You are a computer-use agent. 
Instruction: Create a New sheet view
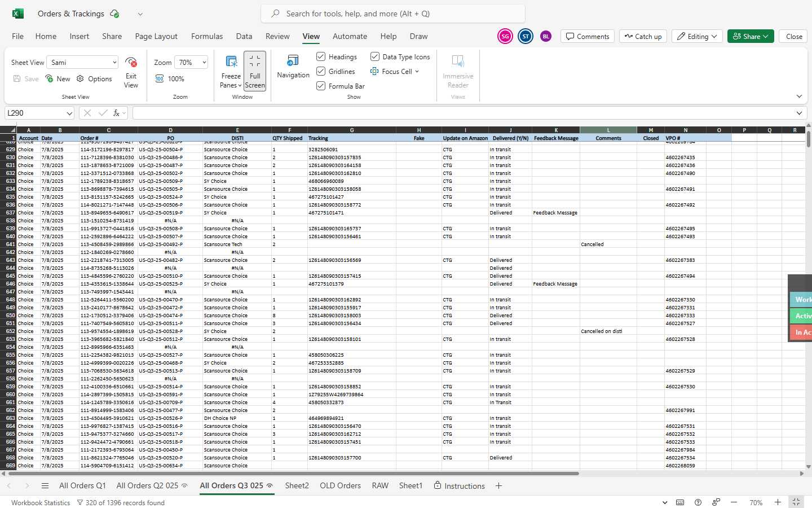[x=58, y=79]
